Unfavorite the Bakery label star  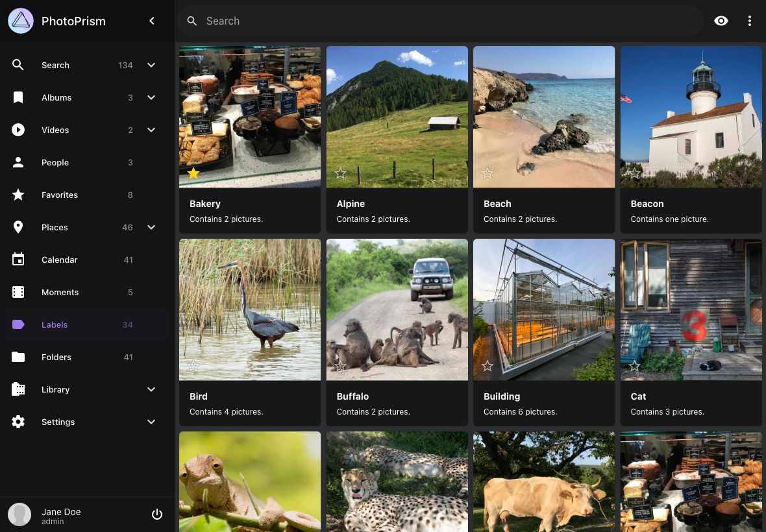193,173
